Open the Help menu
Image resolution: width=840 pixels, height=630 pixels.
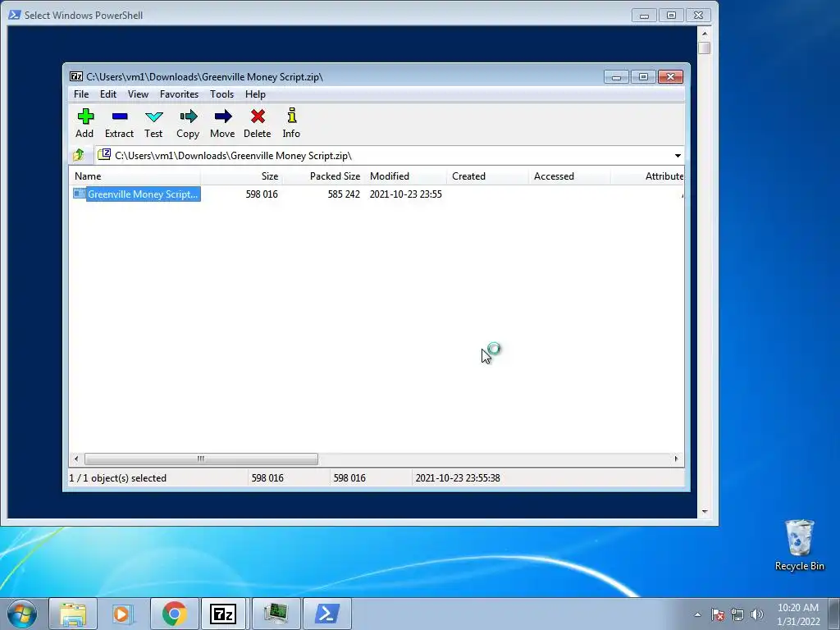[256, 94]
